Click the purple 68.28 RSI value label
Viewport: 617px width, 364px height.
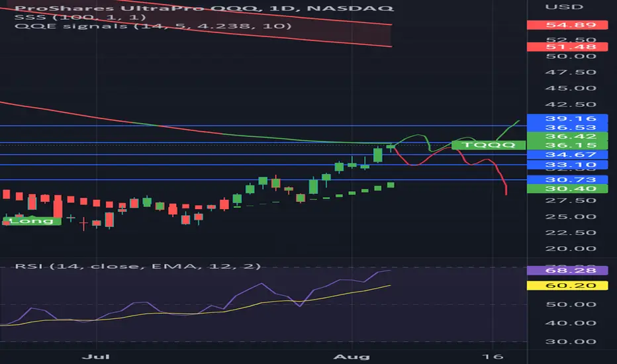click(567, 270)
